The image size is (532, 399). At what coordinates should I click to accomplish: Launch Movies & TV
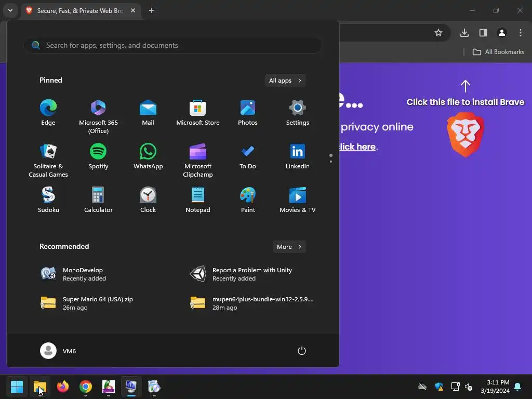298,200
